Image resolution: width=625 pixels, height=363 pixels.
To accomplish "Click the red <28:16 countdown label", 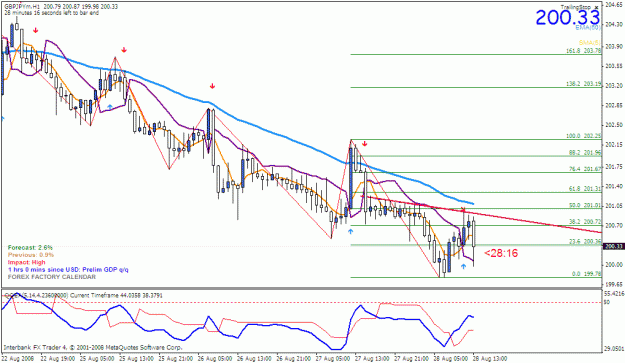I will (501, 253).
